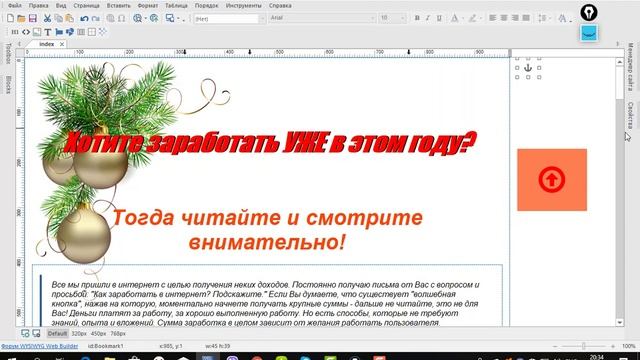Cut selection with the scissors icon
The image size is (640, 360).
click(47, 18)
